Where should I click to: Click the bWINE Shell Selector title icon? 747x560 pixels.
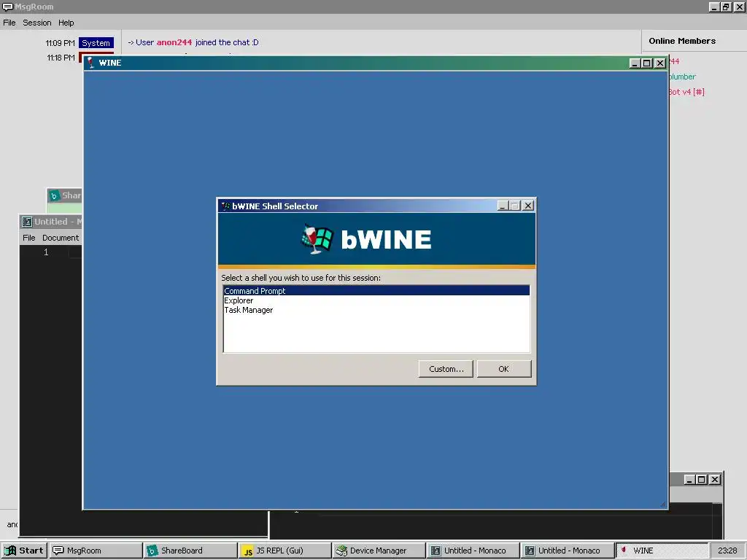click(x=226, y=206)
